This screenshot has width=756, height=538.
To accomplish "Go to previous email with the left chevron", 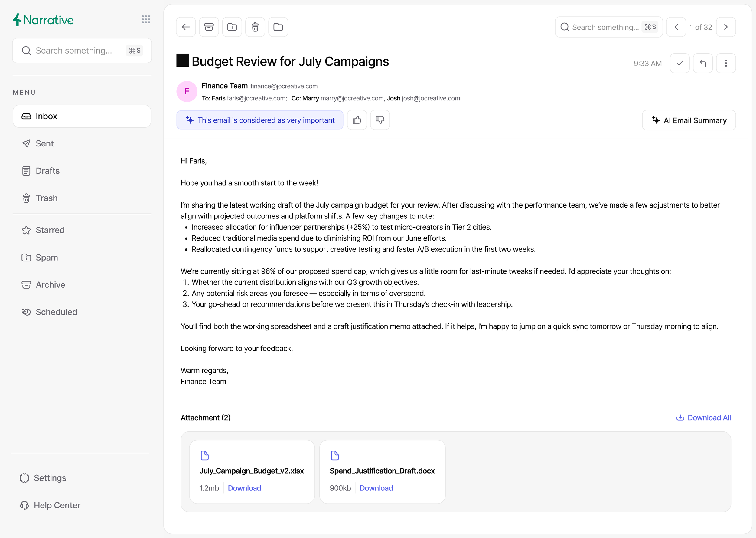I will tap(676, 27).
